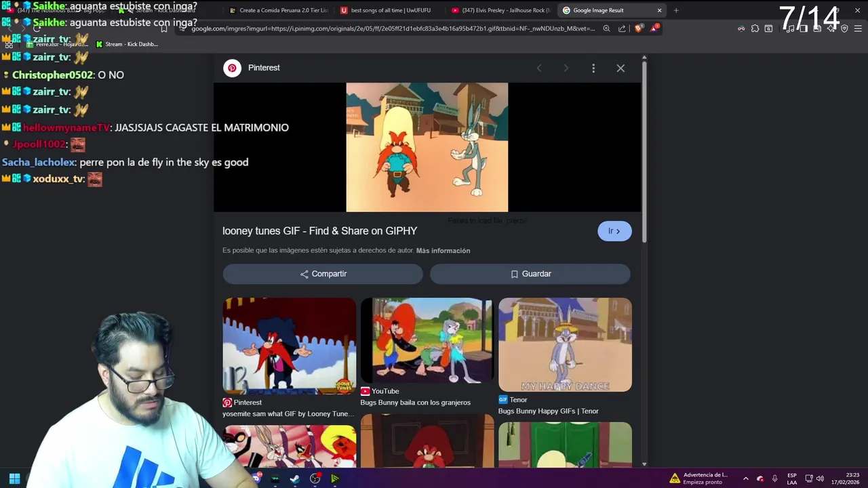
Task: Open the 'Advertencia' weather warning widget
Action: point(698,479)
